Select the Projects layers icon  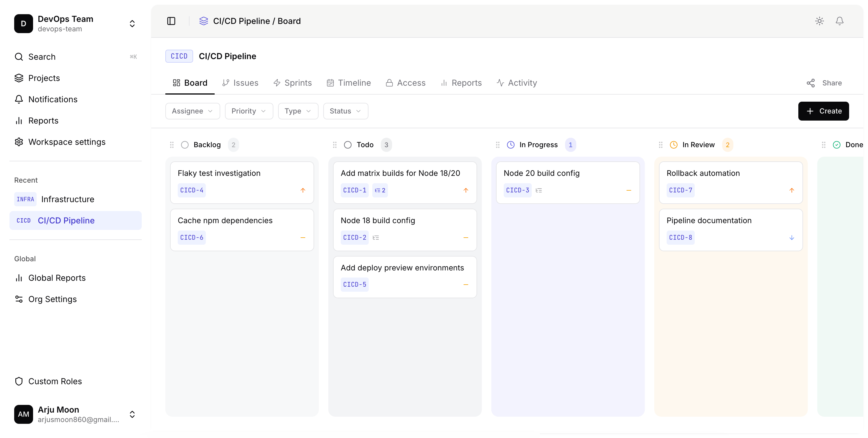tap(19, 78)
